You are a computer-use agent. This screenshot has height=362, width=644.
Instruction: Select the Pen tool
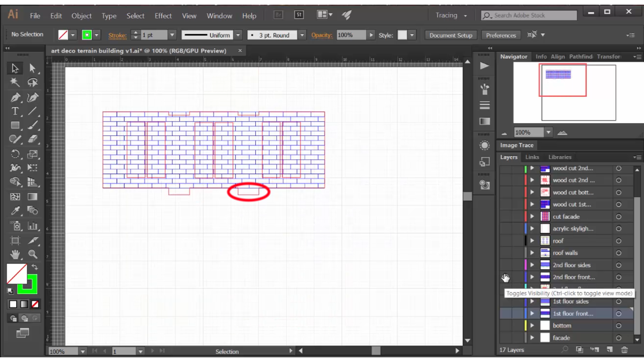click(15, 97)
